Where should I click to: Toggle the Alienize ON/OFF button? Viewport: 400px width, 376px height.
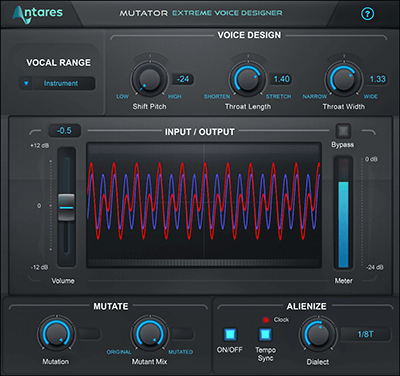(230, 334)
